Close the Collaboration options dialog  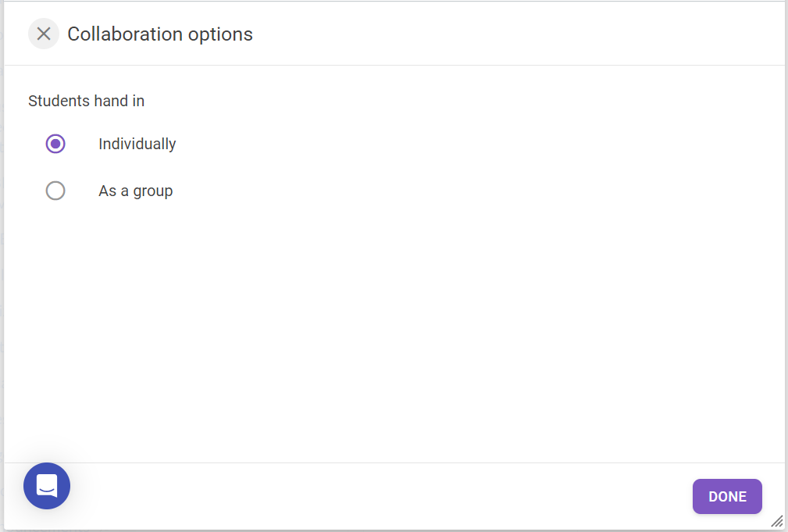click(44, 34)
